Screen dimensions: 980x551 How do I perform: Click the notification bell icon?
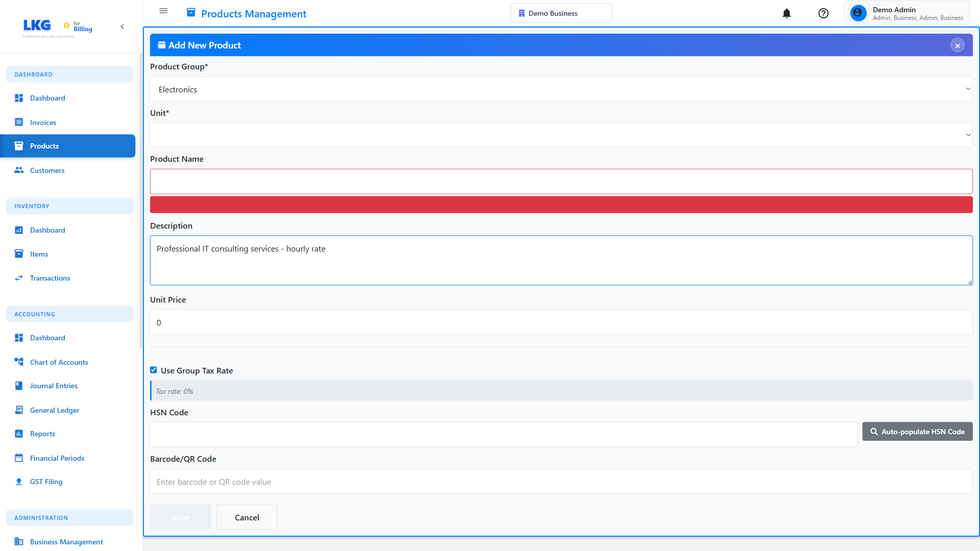tap(787, 14)
